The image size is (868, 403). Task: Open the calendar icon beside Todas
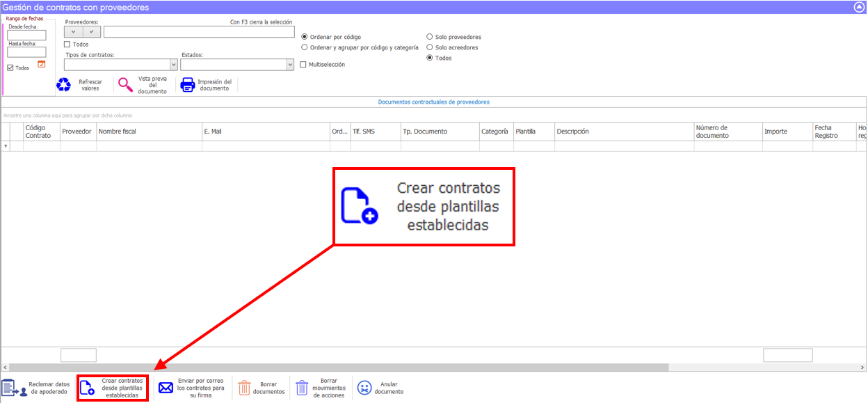click(40, 64)
